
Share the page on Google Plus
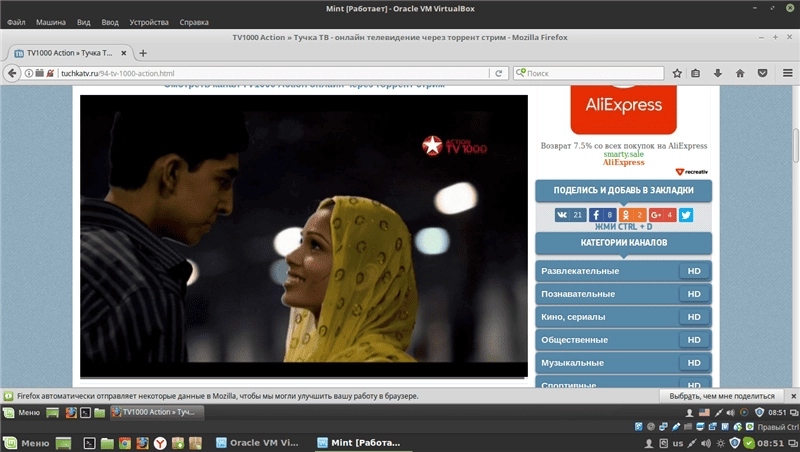[662, 215]
